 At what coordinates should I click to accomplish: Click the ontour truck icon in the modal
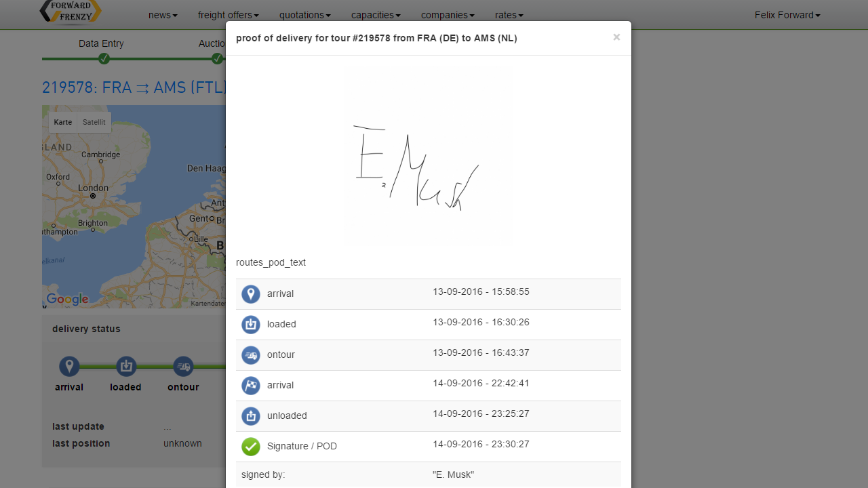click(251, 355)
